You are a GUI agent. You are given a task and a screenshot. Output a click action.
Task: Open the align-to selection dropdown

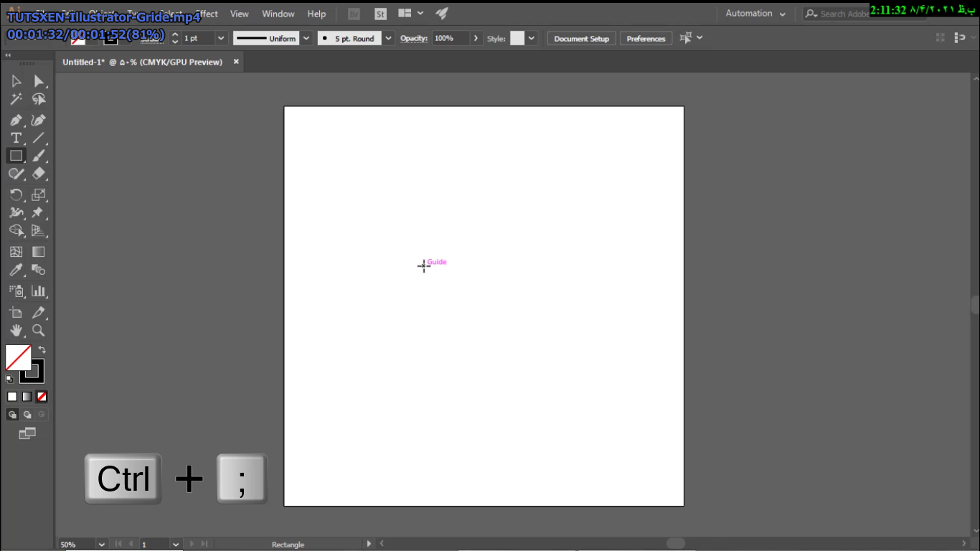click(692, 38)
